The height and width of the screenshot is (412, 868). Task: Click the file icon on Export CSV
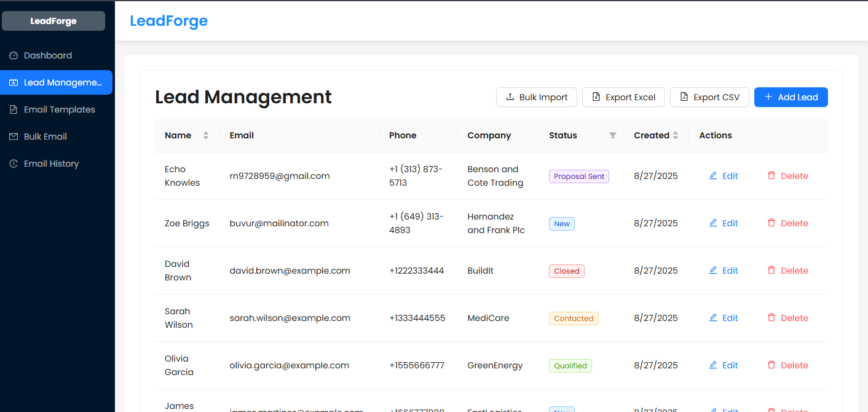[x=684, y=97]
